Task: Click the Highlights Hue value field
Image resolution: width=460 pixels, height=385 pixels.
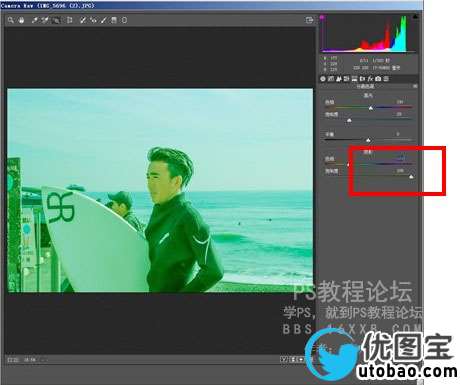Action: (x=400, y=102)
